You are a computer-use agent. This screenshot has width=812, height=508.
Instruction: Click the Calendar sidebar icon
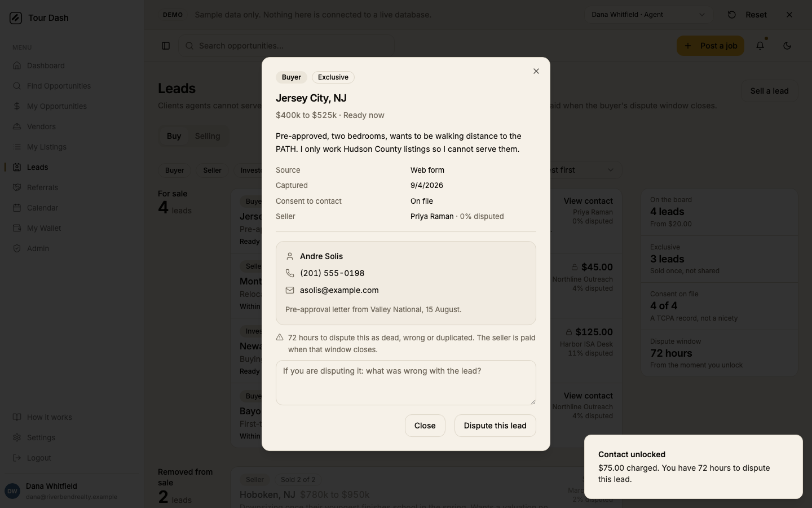point(17,208)
